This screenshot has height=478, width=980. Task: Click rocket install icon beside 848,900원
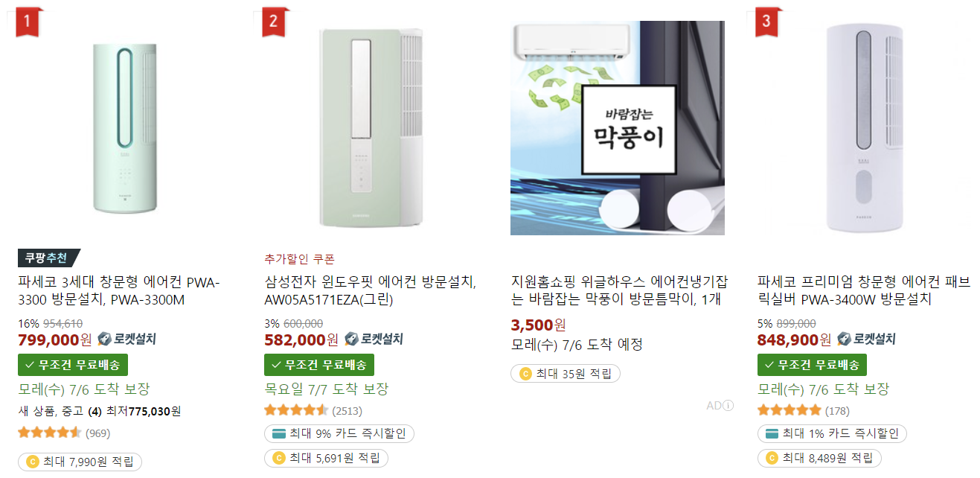tap(843, 340)
